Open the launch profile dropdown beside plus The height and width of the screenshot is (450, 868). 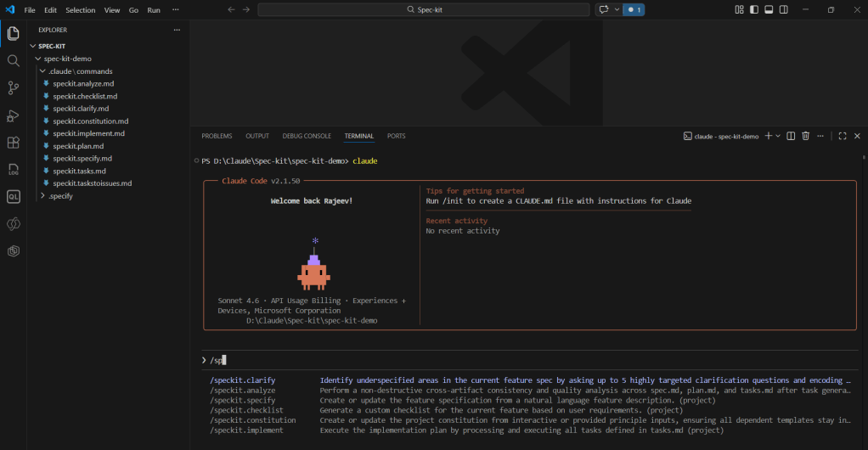pyautogui.click(x=778, y=136)
